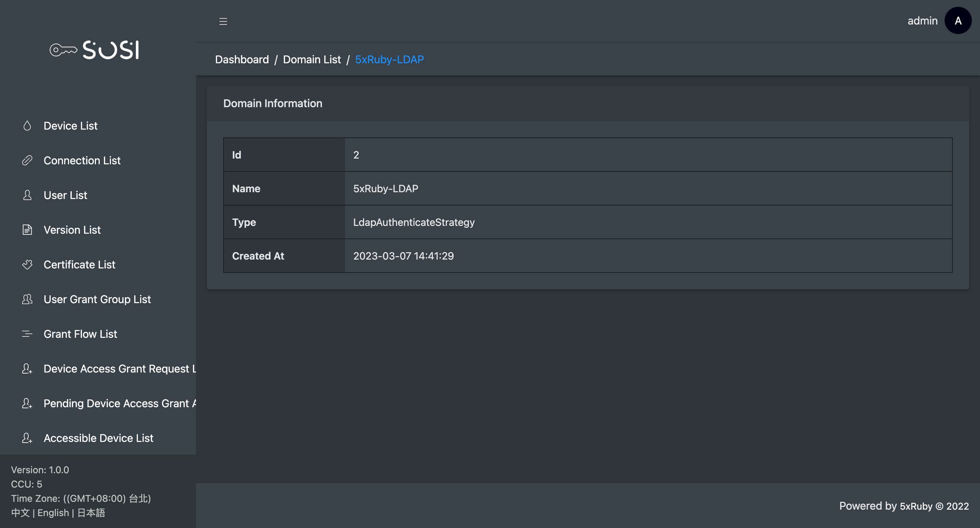
Task: Click the Device List droplet icon
Action: coord(27,126)
